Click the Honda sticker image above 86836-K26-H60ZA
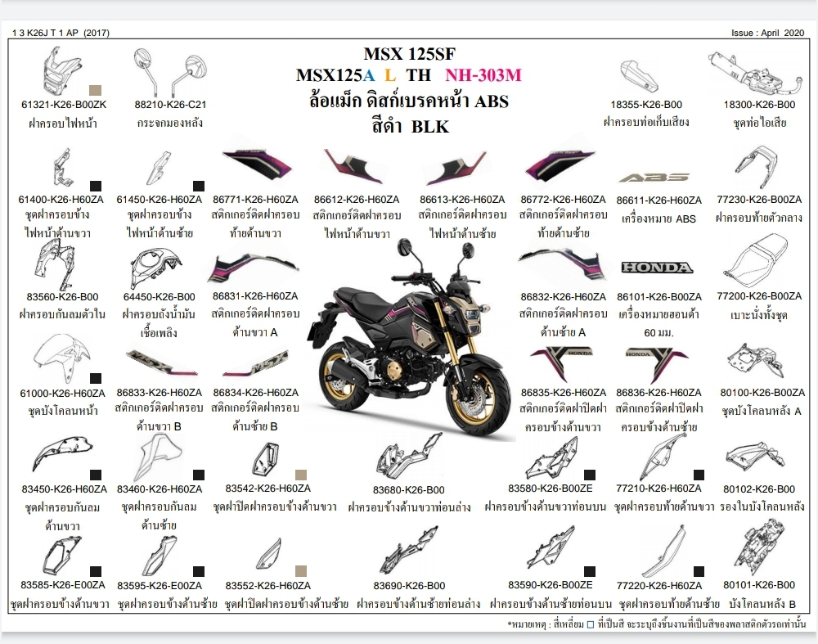Viewport: 818px width, 644px height. tap(658, 364)
